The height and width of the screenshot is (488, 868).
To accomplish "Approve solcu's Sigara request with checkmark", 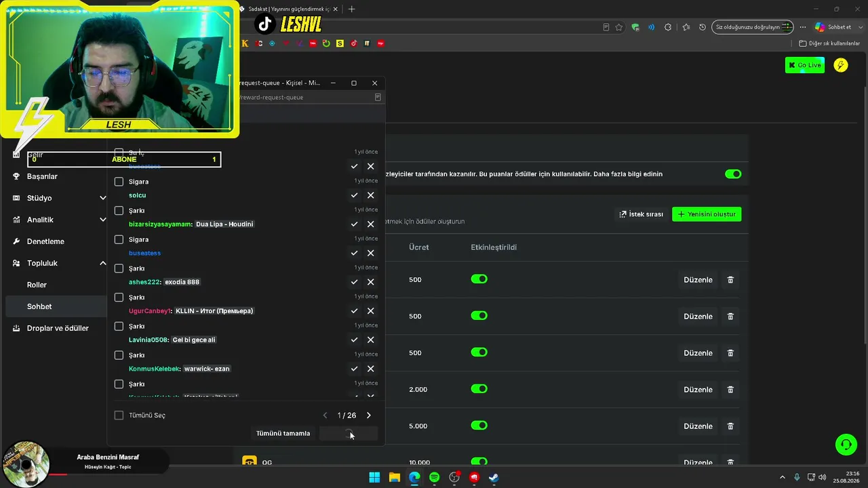I will pos(354,195).
